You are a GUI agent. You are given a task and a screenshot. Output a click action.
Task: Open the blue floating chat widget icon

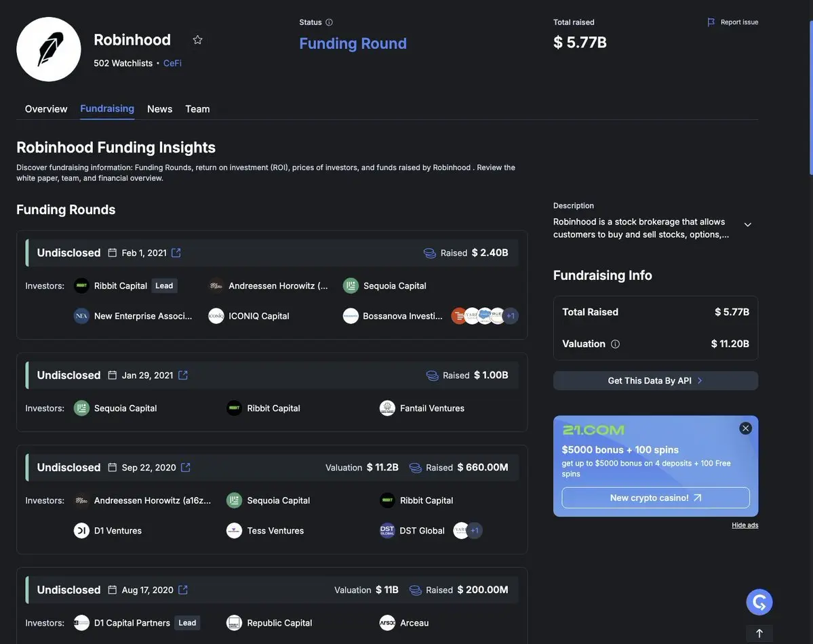click(759, 602)
